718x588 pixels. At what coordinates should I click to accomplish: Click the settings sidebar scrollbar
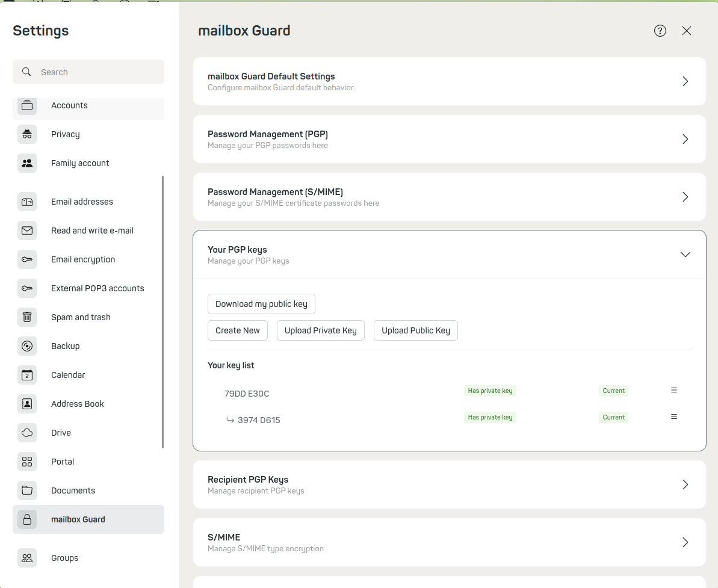(x=163, y=312)
